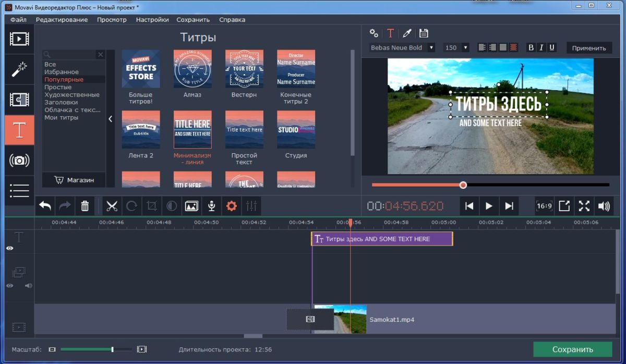Open the Filters magic wand tab
The width and height of the screenshot is (626, 364).
[x=19, y=69]
